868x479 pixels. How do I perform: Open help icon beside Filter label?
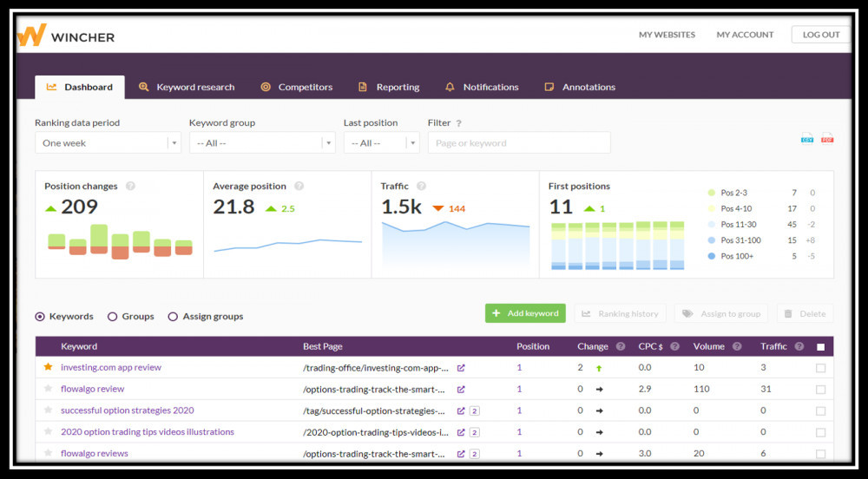[458, 123]
